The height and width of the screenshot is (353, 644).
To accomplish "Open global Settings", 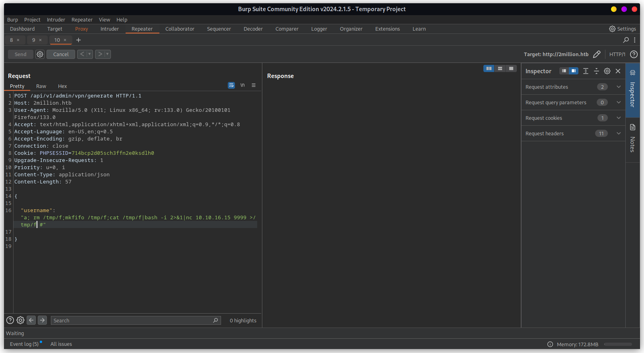I will tap(623, 29).
